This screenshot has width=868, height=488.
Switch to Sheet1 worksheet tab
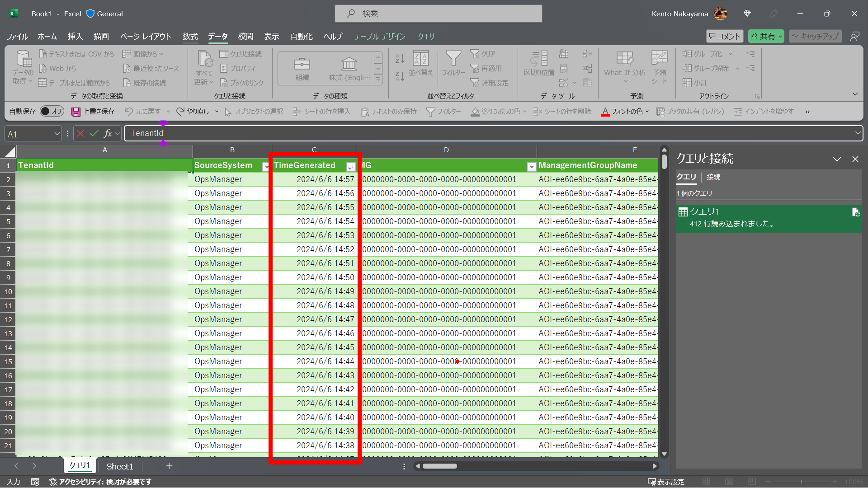(120, 466)
